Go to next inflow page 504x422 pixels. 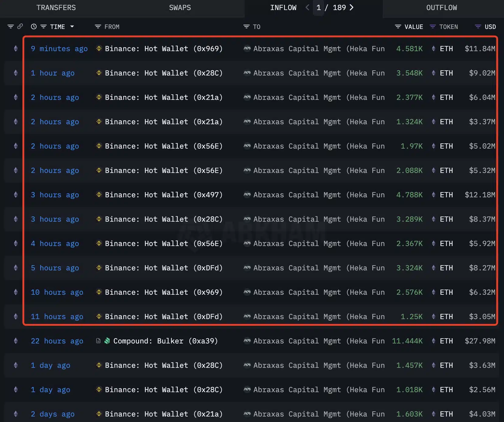coord(352,8)
